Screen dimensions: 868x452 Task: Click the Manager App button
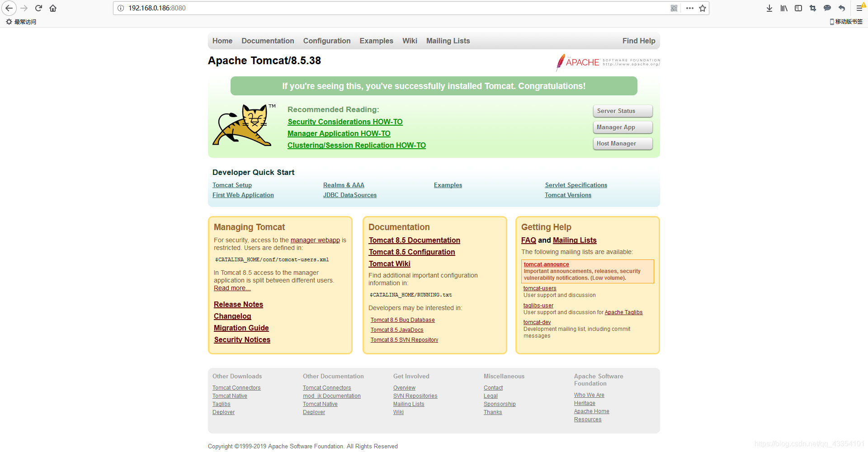click(623, 127)
